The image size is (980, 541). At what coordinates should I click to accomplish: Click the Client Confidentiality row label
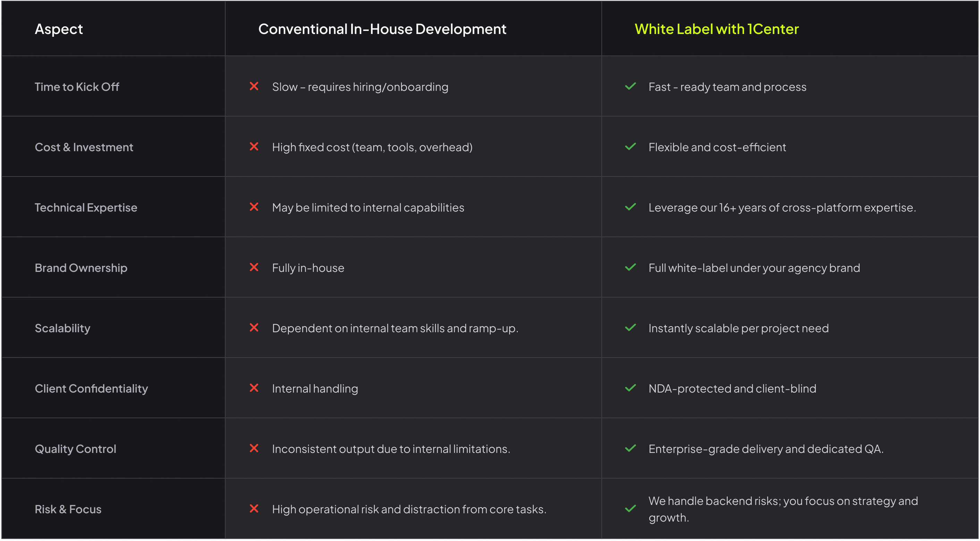point(91,388)
